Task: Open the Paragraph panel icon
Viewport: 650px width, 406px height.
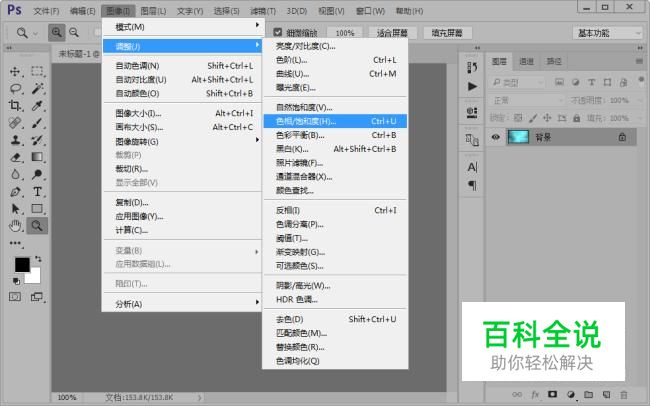Action: tap(472, 185)
